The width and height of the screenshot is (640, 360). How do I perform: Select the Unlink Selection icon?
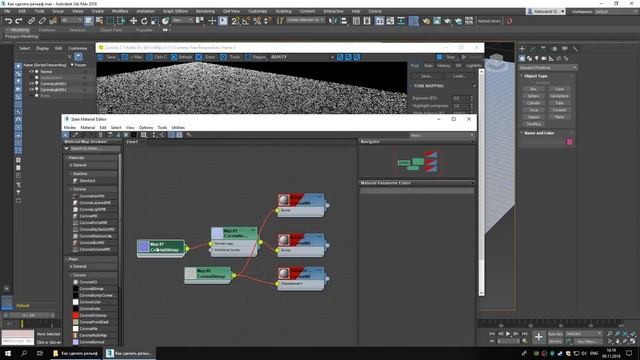(x=42, y=21)
